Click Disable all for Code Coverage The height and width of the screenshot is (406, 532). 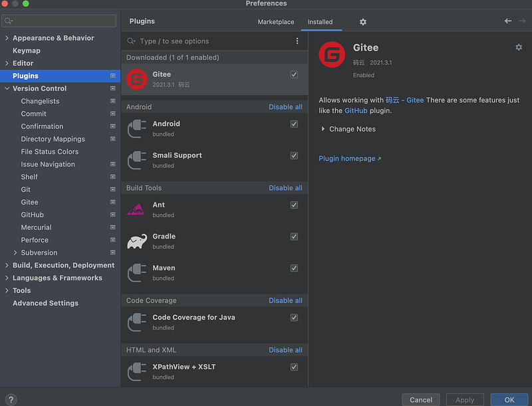(x=285, y=300)
